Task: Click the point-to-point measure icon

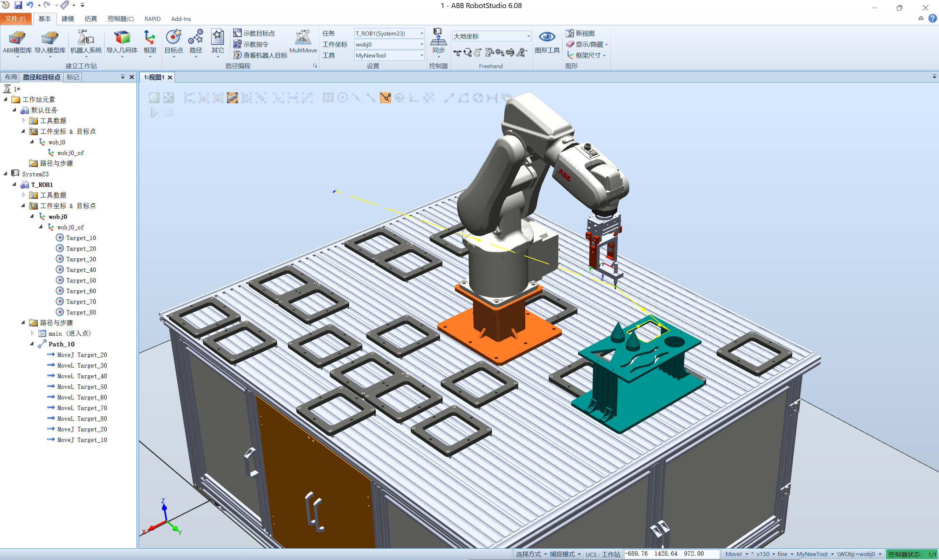Action: [x=449, y=98]
